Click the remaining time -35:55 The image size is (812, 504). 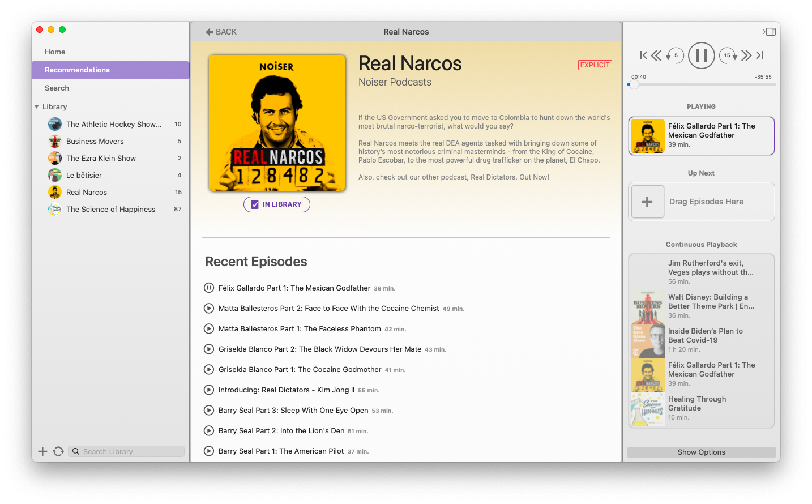tap(763, 77)
